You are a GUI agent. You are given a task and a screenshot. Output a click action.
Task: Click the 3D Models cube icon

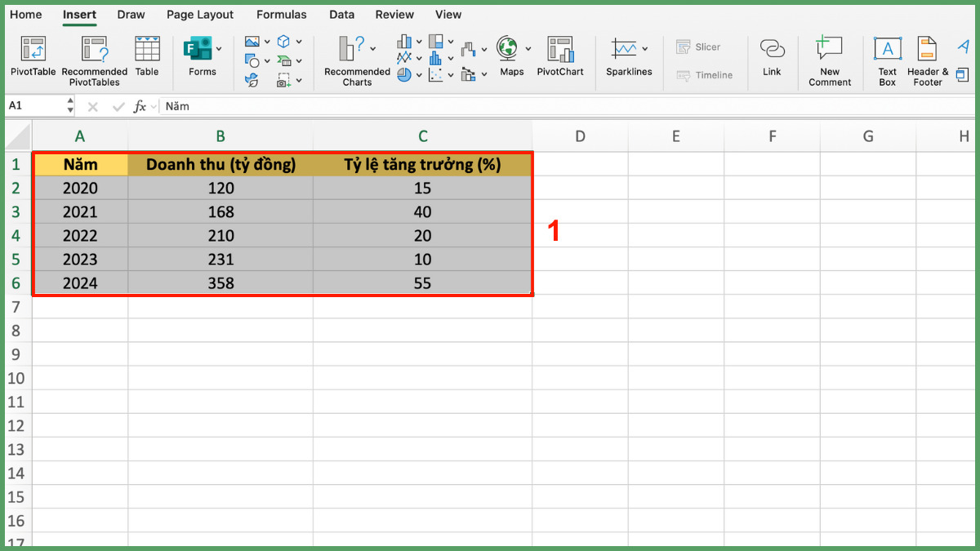click(283, 41)
